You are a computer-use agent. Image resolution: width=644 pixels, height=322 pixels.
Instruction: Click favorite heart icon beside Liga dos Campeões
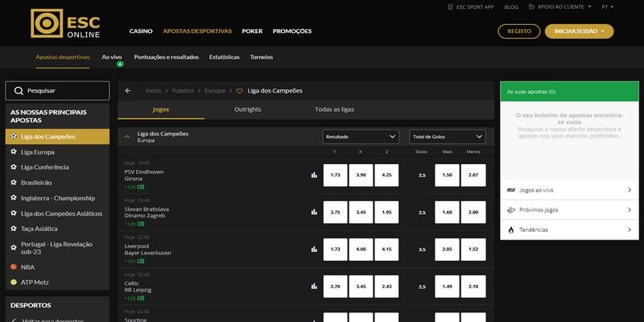click(x=239, y=91)
